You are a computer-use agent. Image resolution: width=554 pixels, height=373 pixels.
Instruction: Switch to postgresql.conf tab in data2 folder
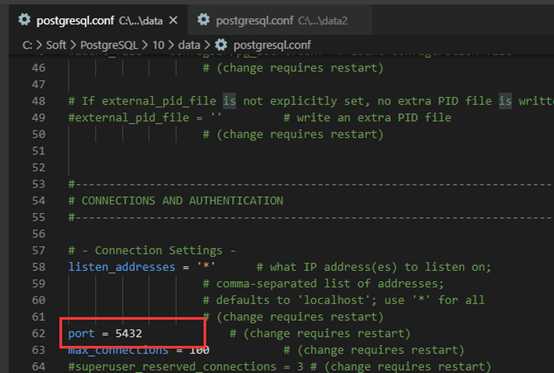pos(281,20)
